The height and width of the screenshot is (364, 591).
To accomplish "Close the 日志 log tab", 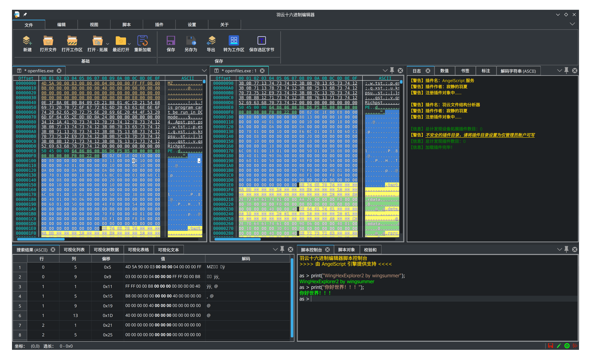I will [428, 71].
